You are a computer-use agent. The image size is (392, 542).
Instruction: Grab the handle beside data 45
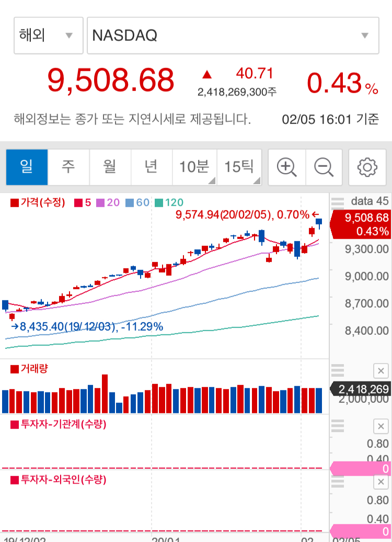tap(338, 203)
